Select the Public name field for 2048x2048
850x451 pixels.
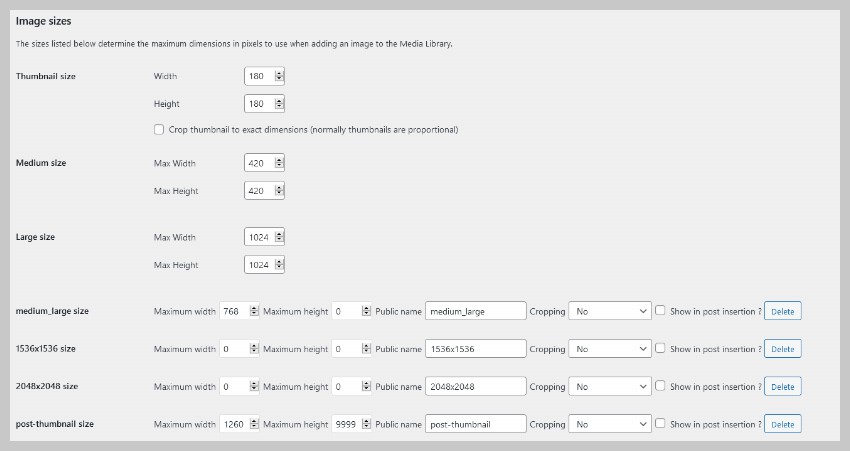coord(475,387)
